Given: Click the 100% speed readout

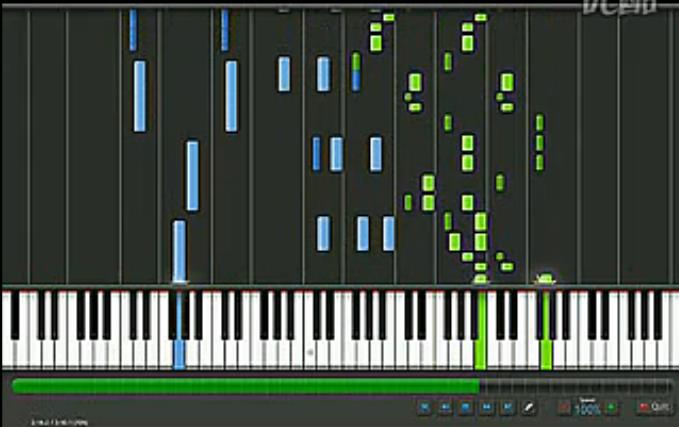Looking at the screenshot, I should [x=588, y=408].
